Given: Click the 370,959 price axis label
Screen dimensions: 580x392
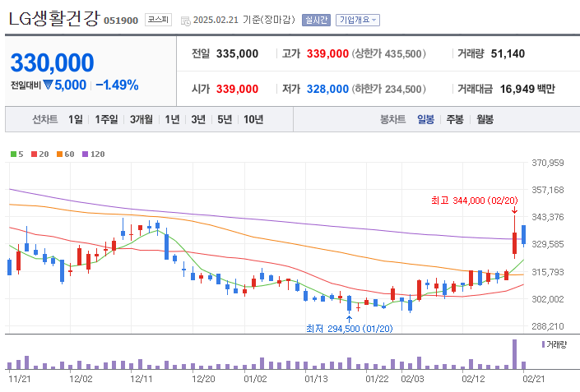Looking at the screenshot, I should tap(548, 163).
